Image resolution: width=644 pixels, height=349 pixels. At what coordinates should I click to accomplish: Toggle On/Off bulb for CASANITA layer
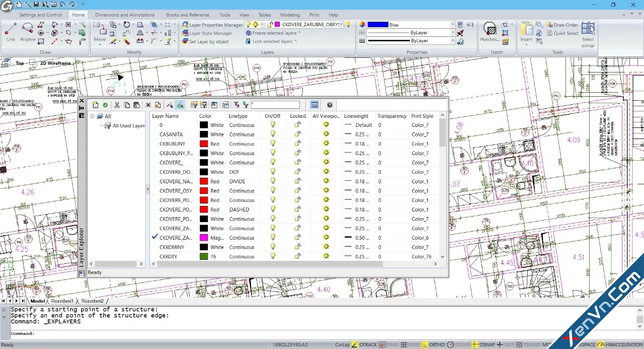(273, 134)
